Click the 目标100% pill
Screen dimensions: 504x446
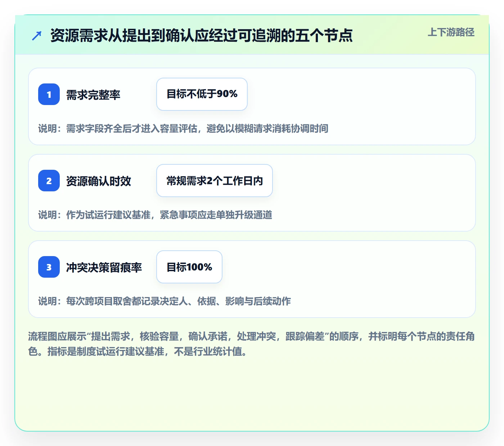click(189, 267)
